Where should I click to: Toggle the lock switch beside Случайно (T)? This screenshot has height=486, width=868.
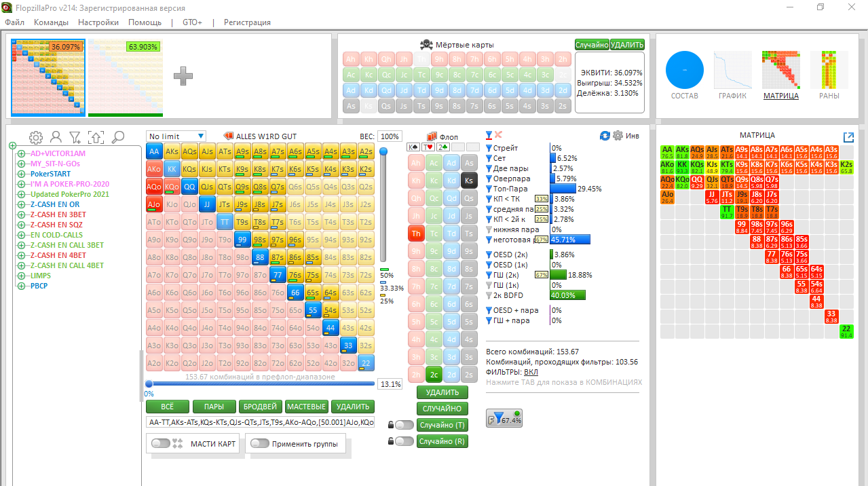pyautogui.click(x=404, y=425)
